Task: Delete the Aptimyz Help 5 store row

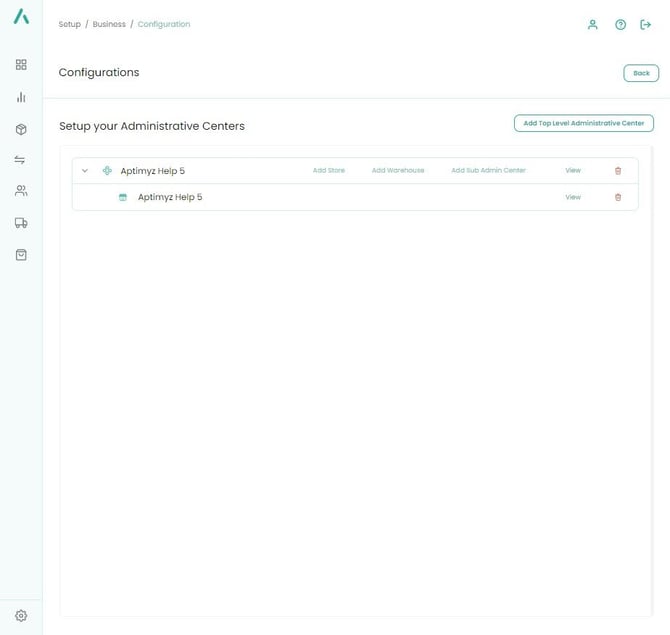Action: pyautogui.click(x=617, y=197)
